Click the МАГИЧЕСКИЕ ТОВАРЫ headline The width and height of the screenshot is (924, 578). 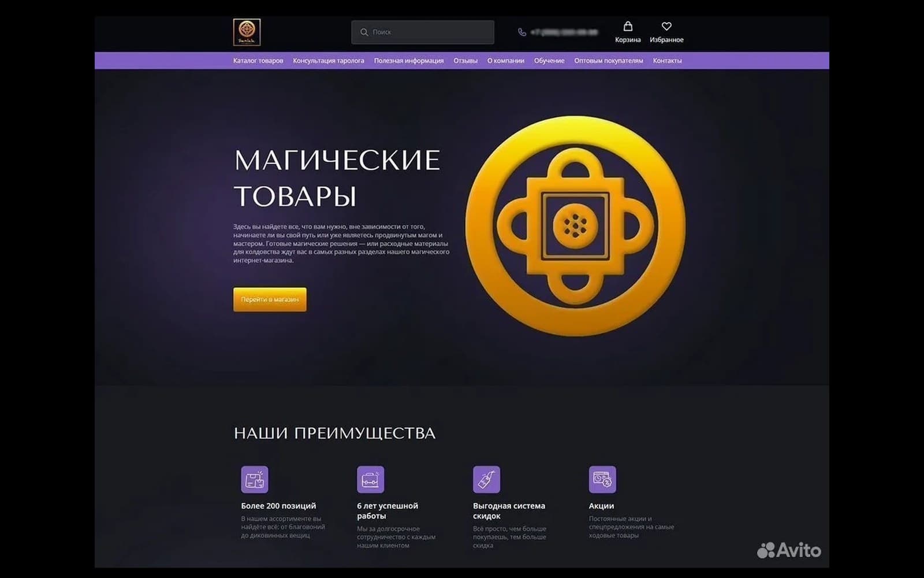click(x=337, y=178)
